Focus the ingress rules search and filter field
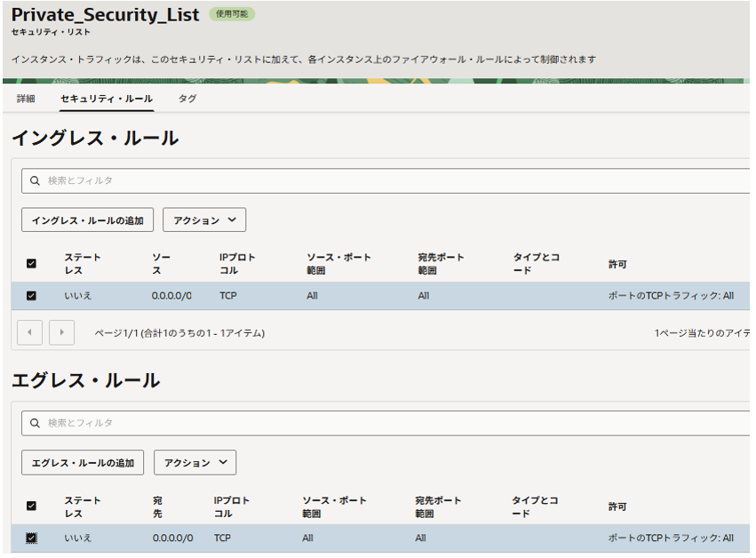This screenshot has height=558, width=756. [391, 180]
